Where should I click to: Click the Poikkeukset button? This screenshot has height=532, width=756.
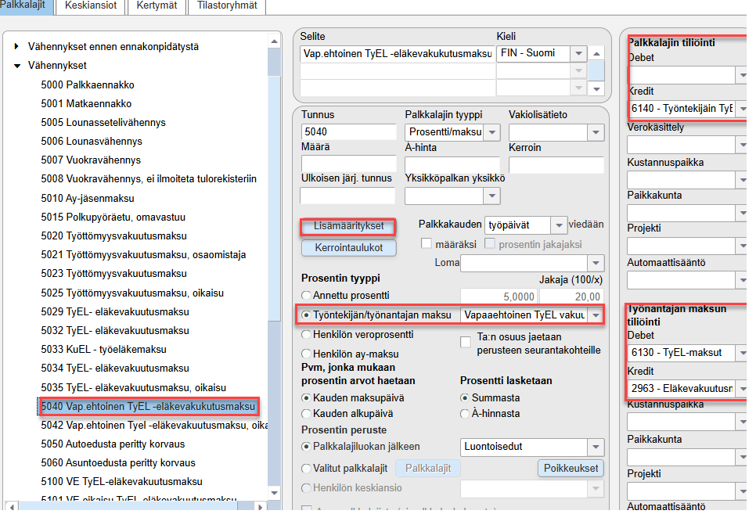(571, 469)
